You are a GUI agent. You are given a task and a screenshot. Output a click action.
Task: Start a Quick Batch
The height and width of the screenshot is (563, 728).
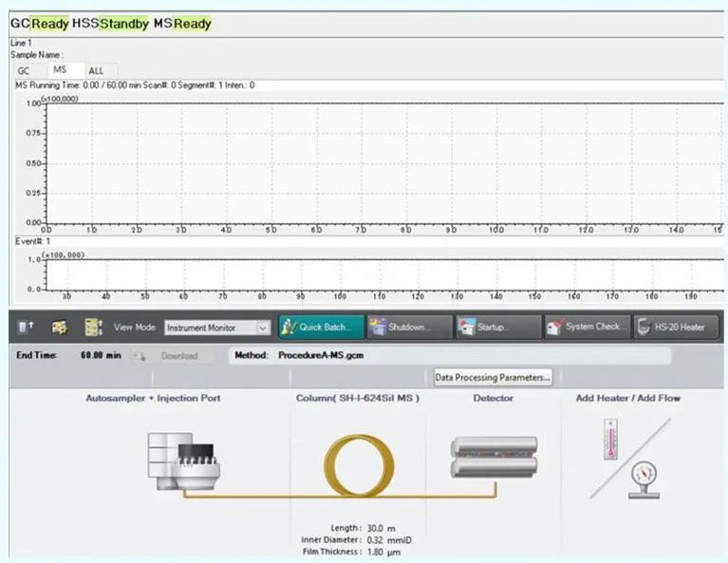[x=321, y=328]
